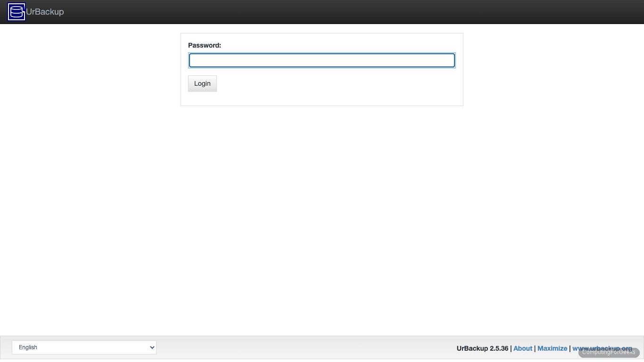Open the About page from the footer

click(x=522, y=348)
